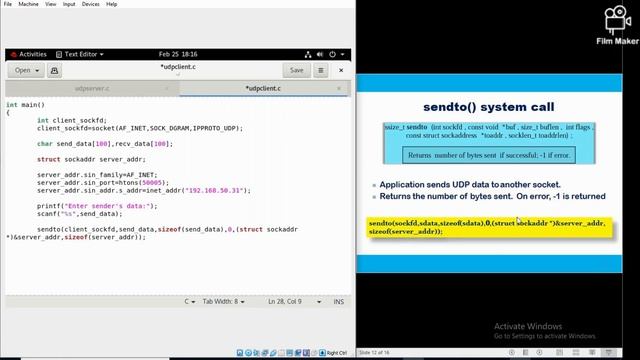This screenshot has height=360, width=640.
Task: Click the VirtualBox USB status icon
Action: click(273, 353)
